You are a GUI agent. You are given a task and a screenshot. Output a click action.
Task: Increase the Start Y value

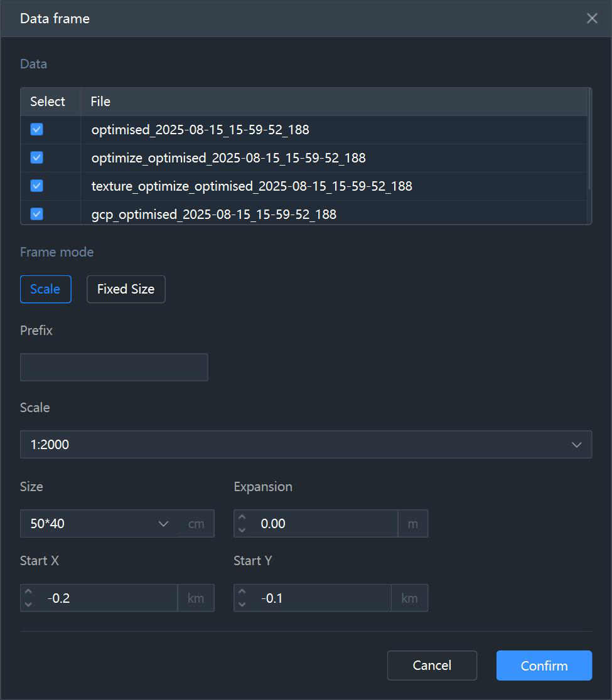click(242, 591)
